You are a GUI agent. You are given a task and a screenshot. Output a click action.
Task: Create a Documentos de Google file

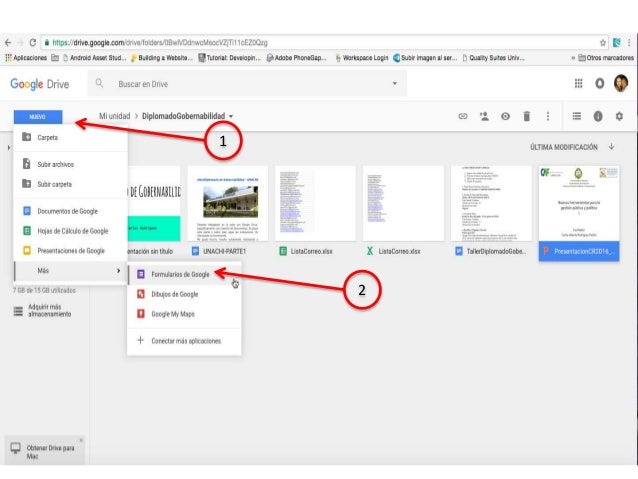click(x=70, y=211)
